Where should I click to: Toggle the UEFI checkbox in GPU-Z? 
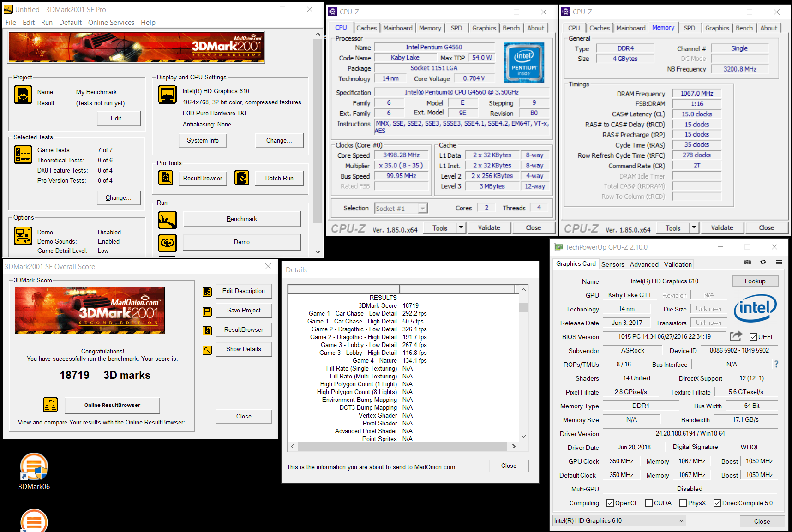pos(753,337)
